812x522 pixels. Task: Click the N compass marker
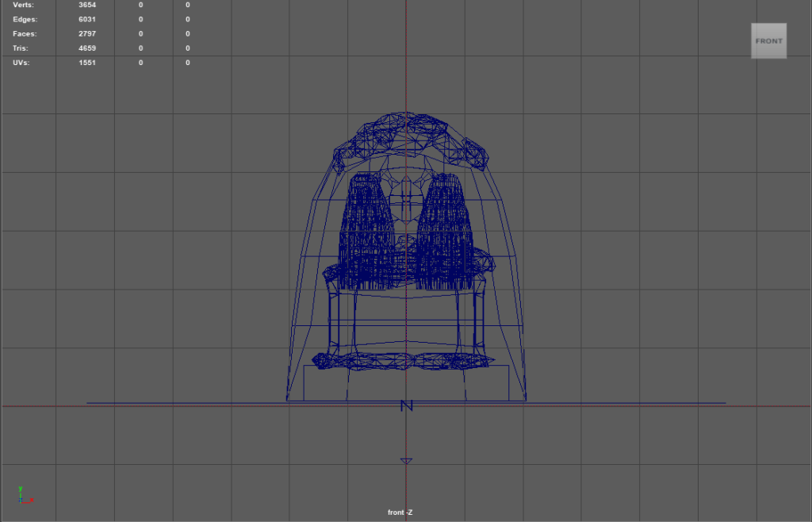click(x=407, y=405)
